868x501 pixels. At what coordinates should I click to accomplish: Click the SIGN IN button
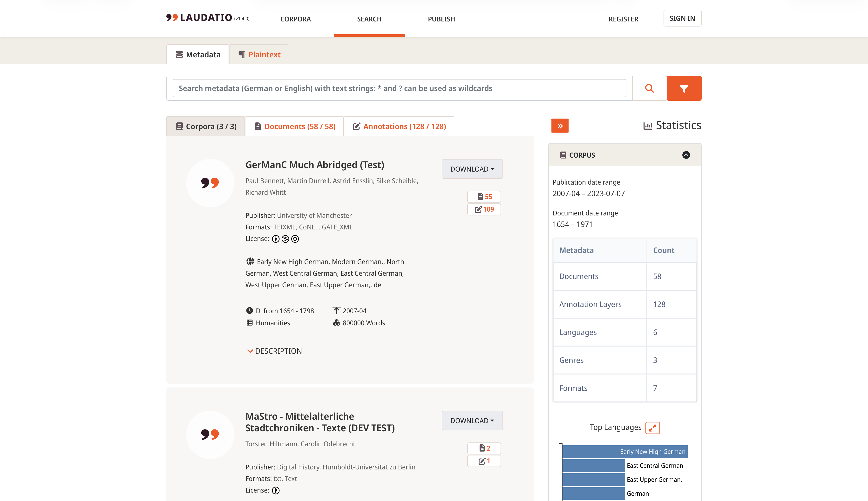click(682, 18)
